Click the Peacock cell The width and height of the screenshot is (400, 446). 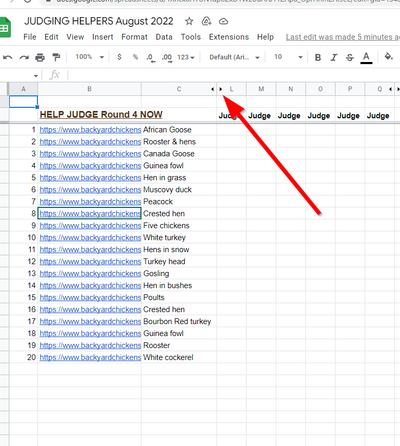[179, 202]
